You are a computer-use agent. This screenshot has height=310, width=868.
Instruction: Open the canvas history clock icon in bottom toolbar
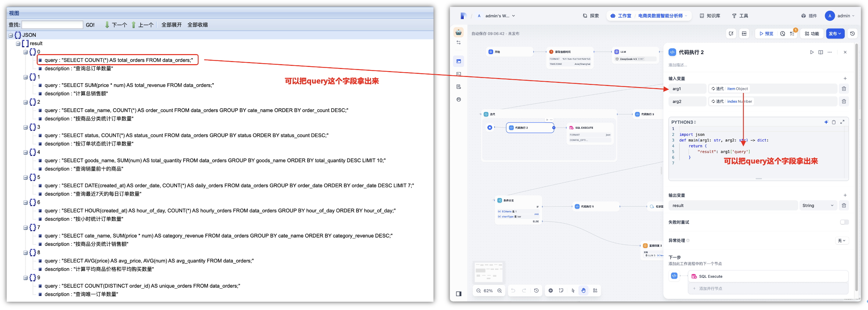pyautogui.click(x=536, y=291)
